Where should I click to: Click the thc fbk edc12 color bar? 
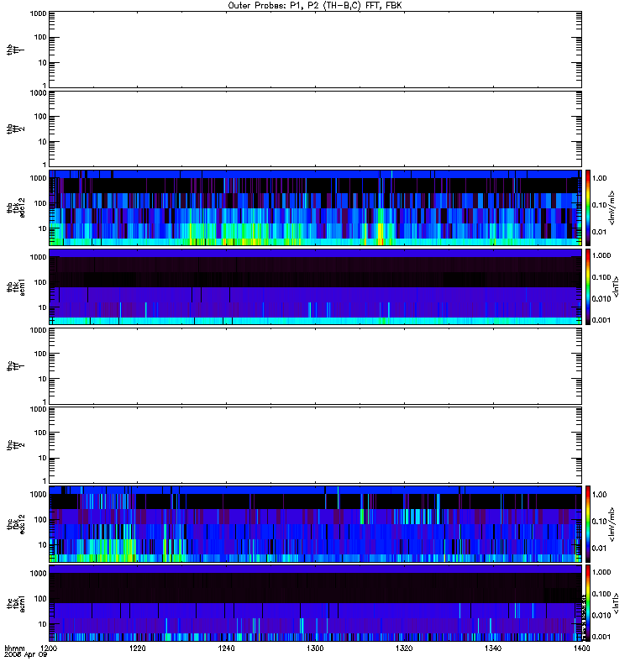pos(588,524)
